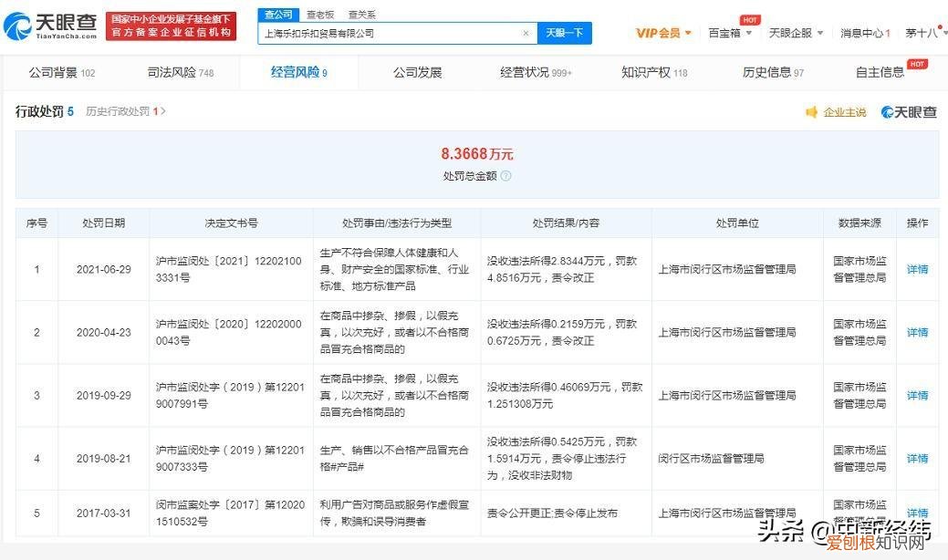
Task: Select the 查关系 search tab
Action: click(x=361, y=15)
